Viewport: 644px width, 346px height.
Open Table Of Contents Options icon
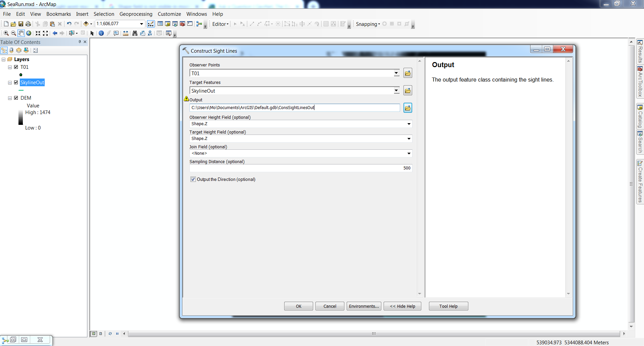click(36, 50)
